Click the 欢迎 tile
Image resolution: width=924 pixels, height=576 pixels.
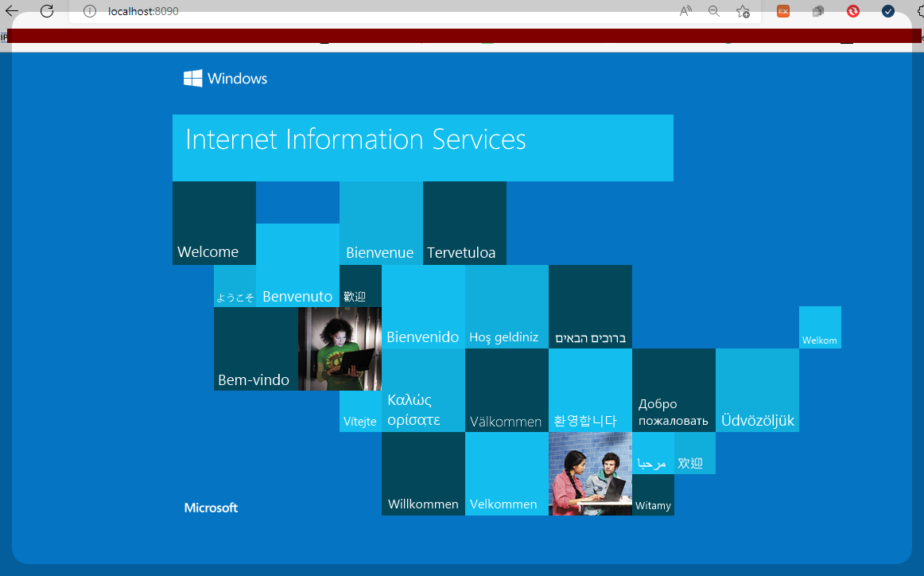point(695,453)
